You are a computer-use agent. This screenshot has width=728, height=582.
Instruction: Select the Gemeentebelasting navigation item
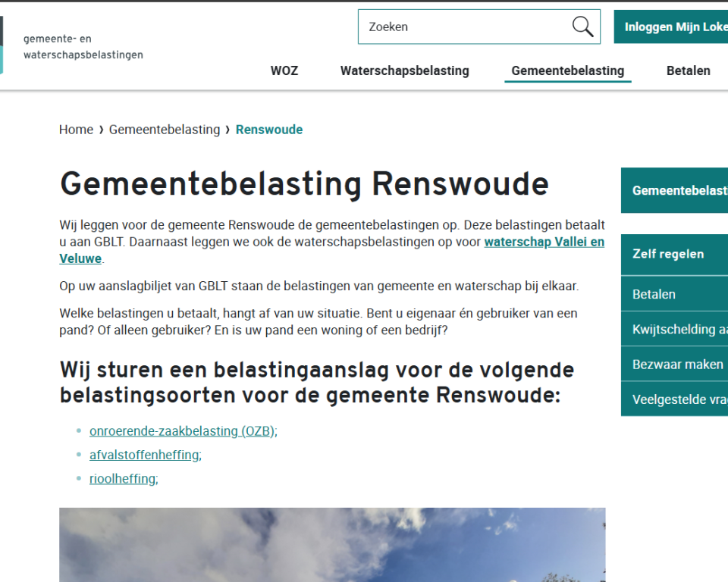tap(567, 70)
